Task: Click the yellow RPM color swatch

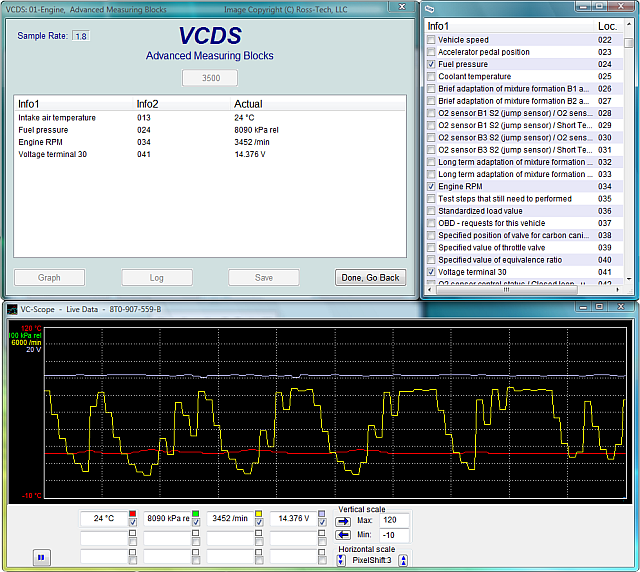Action: 259,514
